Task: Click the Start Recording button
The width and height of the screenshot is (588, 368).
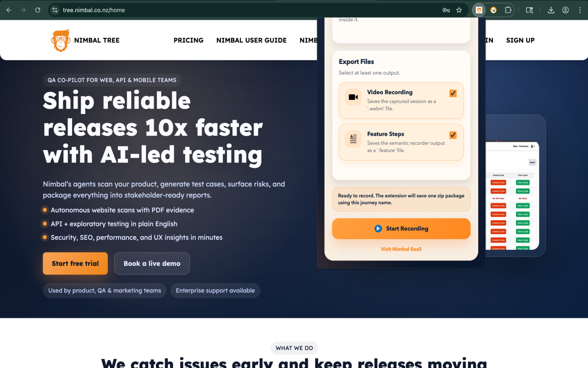Action: coord(401,229)
